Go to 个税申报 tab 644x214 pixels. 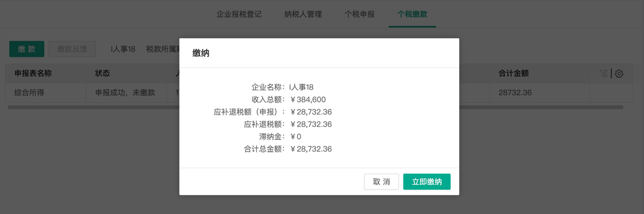point(359,14)
